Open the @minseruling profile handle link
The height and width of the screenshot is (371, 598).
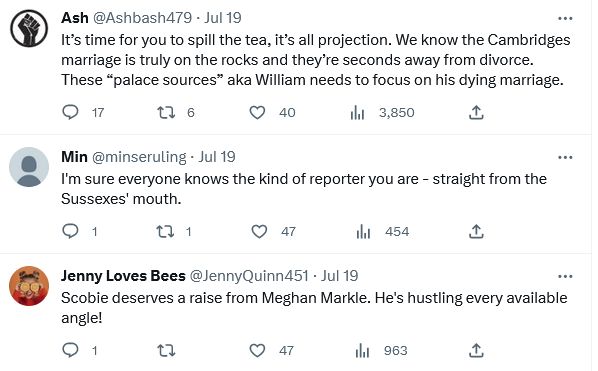pos(139,157)
